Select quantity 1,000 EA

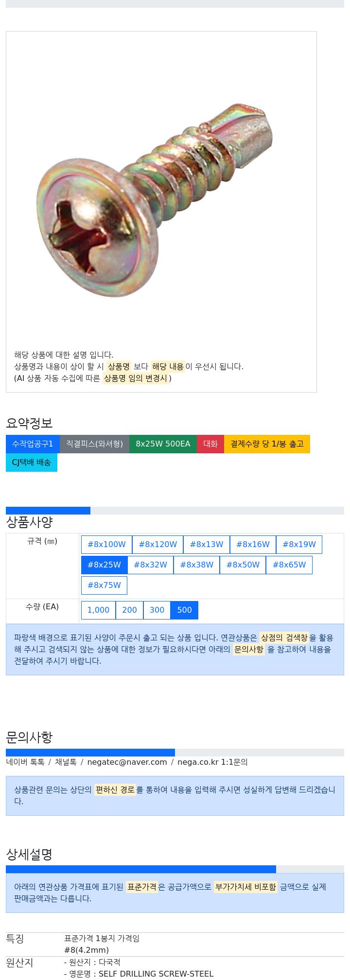point(98,610)
